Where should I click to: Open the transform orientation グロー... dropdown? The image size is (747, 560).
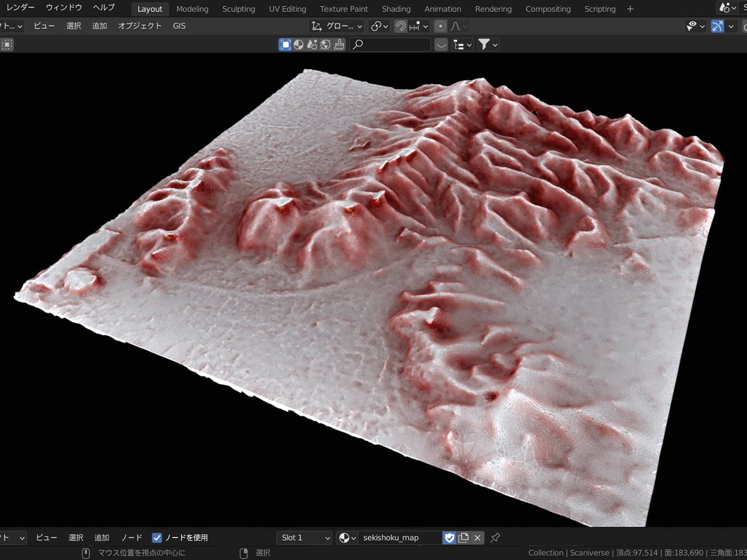pos(337,26)
